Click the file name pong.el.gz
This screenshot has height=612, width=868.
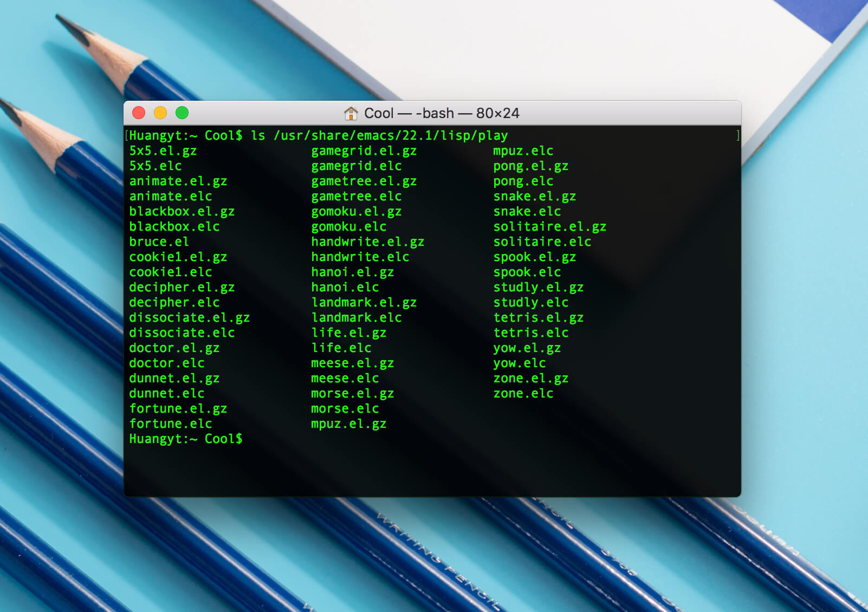tap(531, 166)
